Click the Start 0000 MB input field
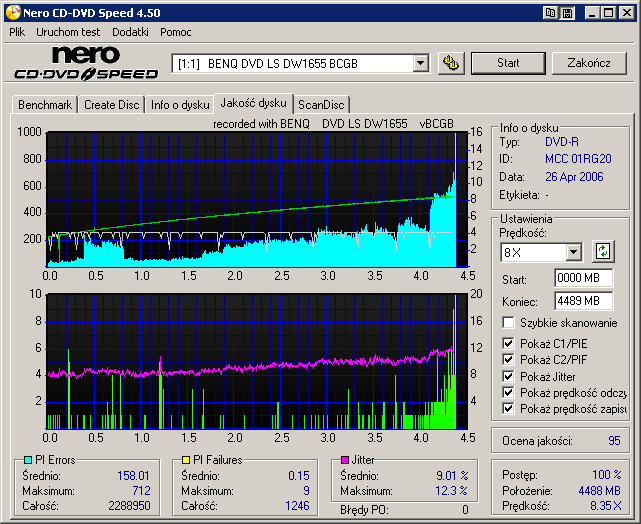The image size is (641, 524). (x=583, y=278)
